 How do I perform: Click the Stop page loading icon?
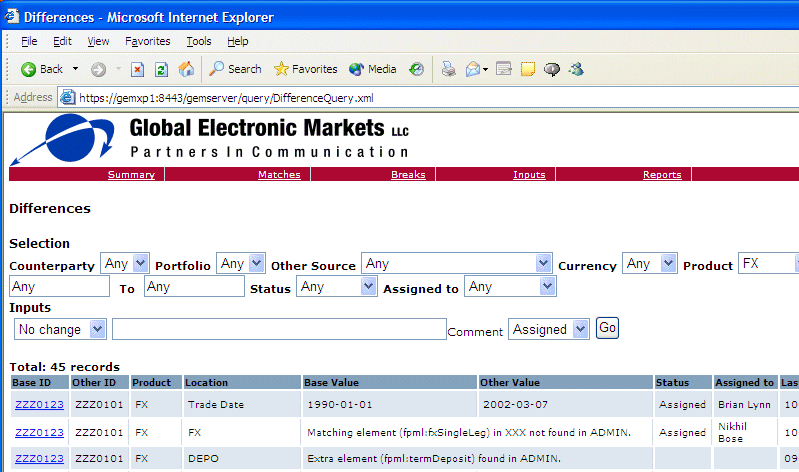click(x=137, y=69)
